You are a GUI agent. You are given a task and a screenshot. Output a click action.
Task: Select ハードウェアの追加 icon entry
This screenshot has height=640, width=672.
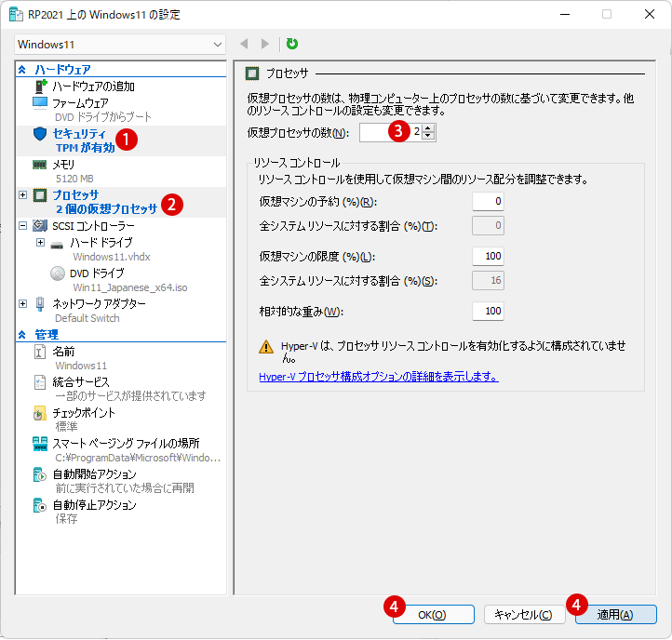(x=40, y=87)
